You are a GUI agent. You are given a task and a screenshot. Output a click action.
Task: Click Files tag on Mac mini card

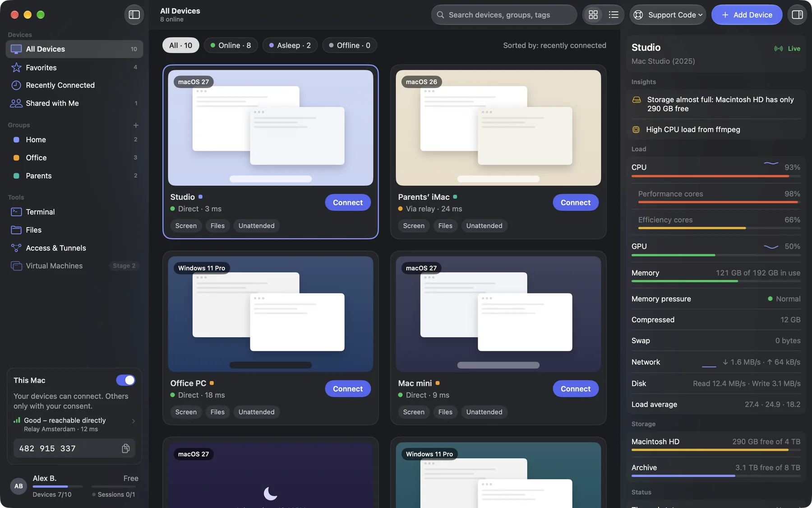(x=445, y=412)
